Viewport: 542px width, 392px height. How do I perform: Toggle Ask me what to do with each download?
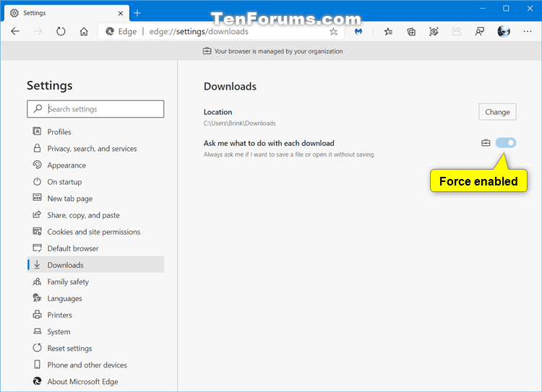[506, 143]
